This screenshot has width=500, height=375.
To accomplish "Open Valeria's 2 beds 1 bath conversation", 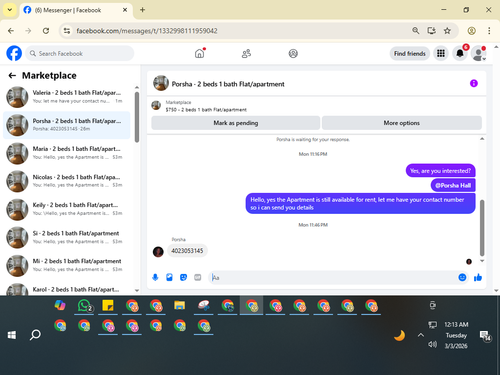I will coord(67,97).
